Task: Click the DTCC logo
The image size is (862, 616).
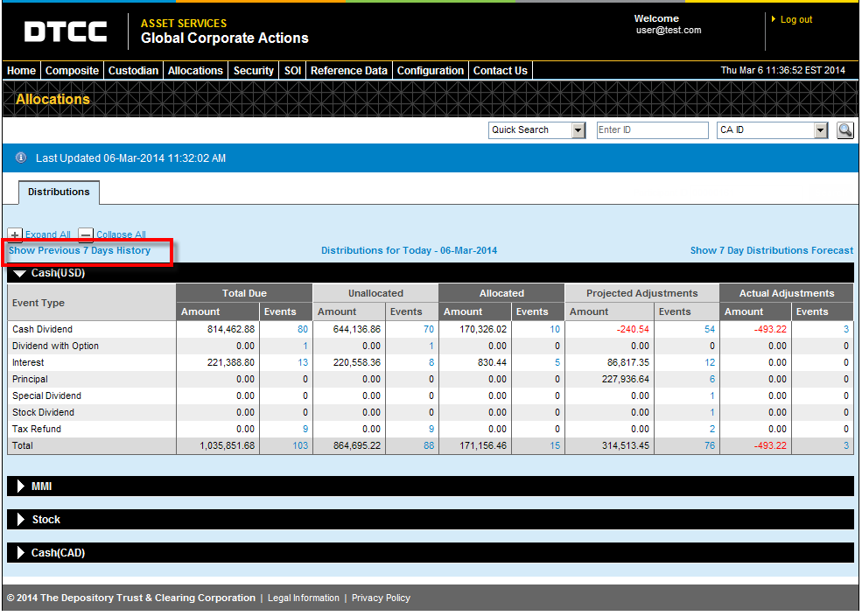Action: (66, 32)
